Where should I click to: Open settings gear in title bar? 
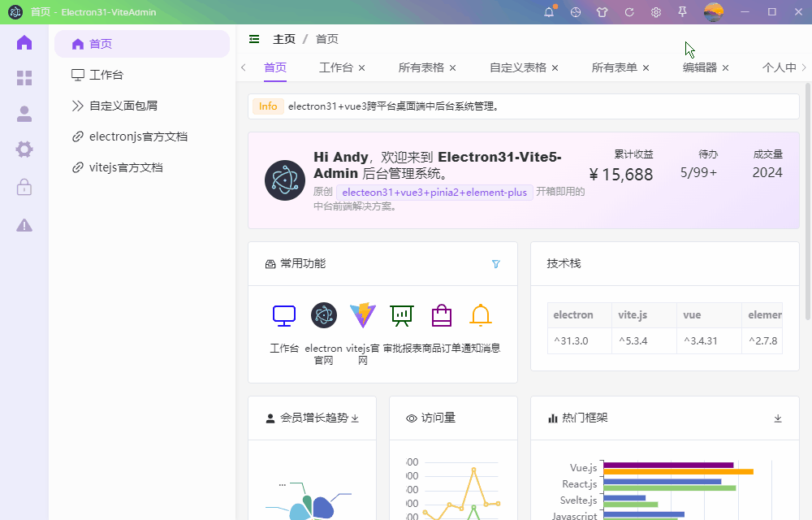pyautogui.click(x=655, y=12)
